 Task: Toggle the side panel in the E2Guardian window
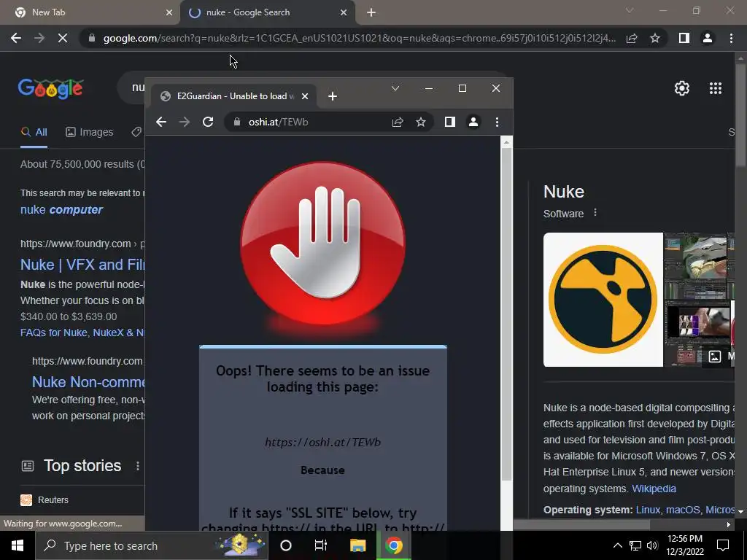point(449,122)
